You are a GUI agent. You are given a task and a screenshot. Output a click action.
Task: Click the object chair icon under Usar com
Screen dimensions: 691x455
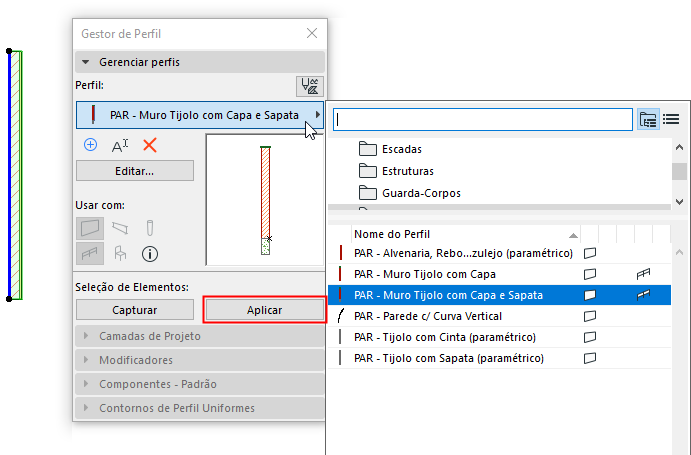pyautogui.click(x=120, y=253)
